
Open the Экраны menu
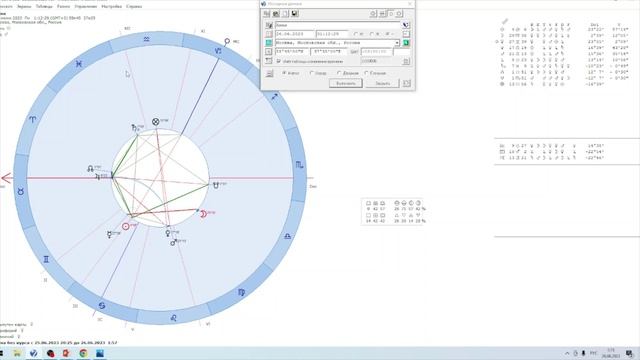tap(24, 7)
